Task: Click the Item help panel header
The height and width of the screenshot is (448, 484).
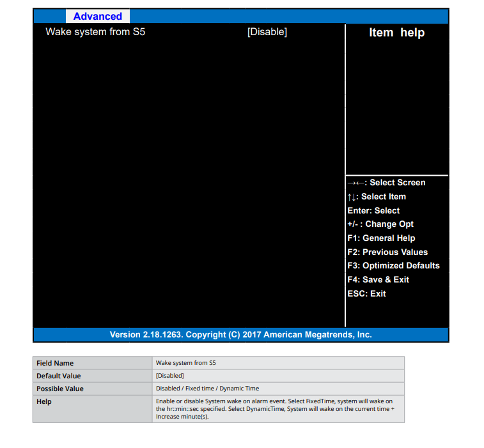Action: (396, 33)
